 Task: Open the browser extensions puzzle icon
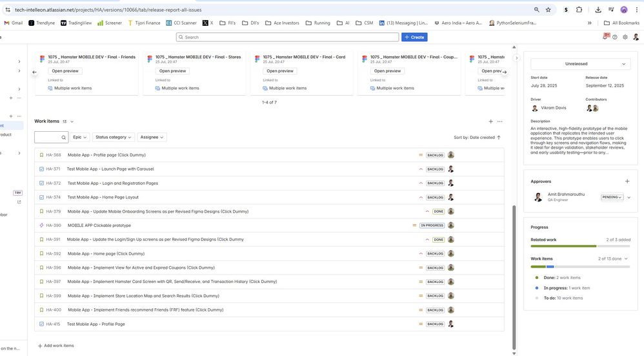click(x=579, y=10)
